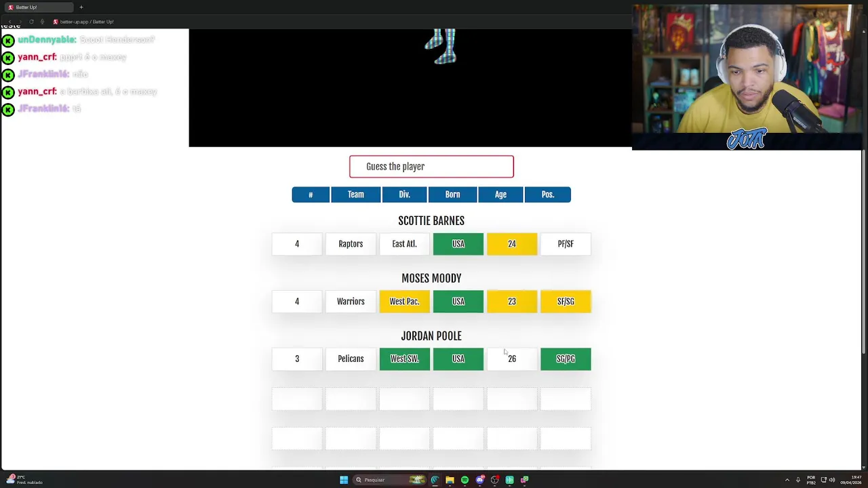Click the SCOTTIE BARNES name
Image resolution: width=868 pixels, height=488 pixels.
(x=431, y=221)
